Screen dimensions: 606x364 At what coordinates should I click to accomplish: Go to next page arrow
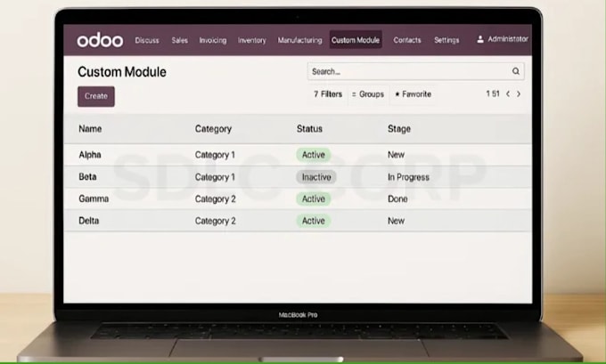519,93
